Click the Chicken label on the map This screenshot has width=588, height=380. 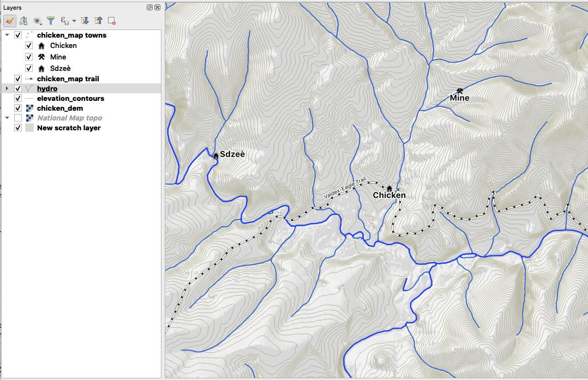(389, 195)
